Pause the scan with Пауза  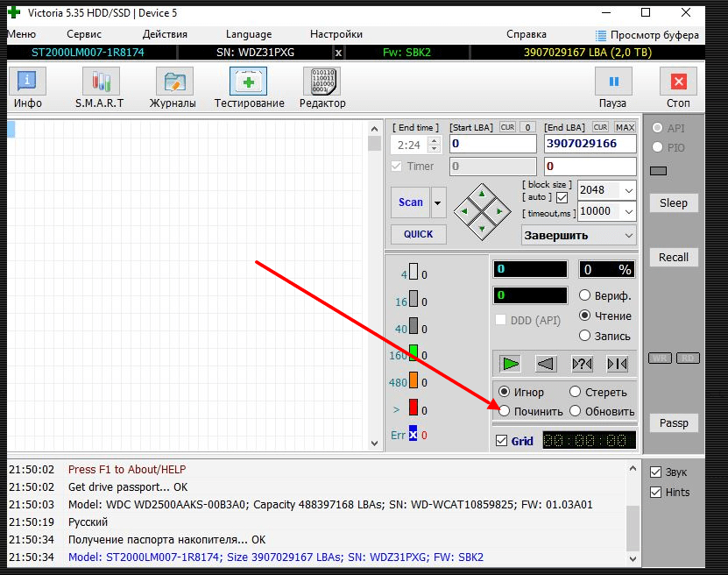point(613,82)
